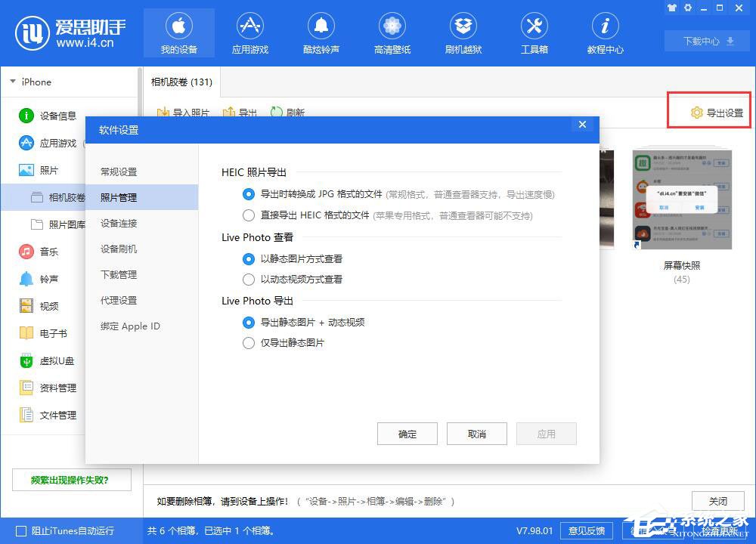Visit the 教程中心 tutorial center
756x544 pixels.
pyautogui.click(x=605, y=32)
